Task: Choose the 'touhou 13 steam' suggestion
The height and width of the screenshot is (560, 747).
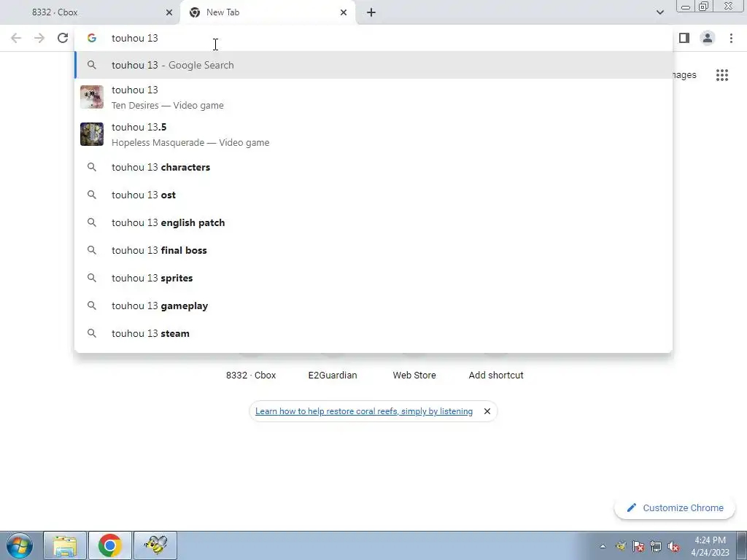Action: point(373,332)
